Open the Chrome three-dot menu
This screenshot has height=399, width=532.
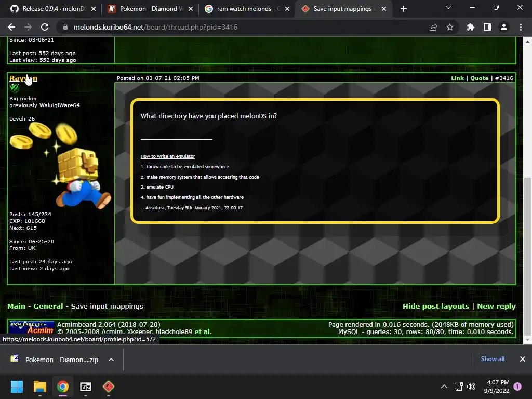[x=521, y=27]
